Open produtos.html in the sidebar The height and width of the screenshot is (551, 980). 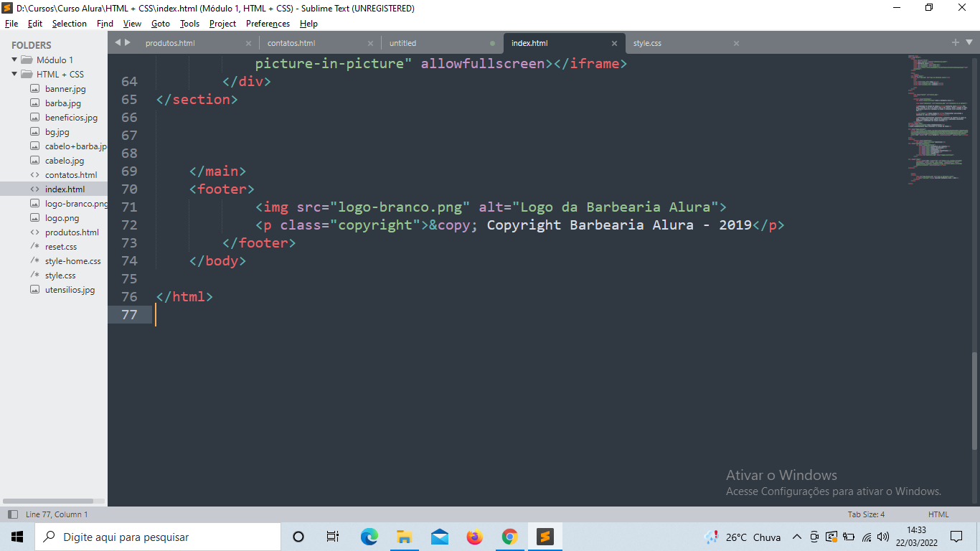point(72,232)
